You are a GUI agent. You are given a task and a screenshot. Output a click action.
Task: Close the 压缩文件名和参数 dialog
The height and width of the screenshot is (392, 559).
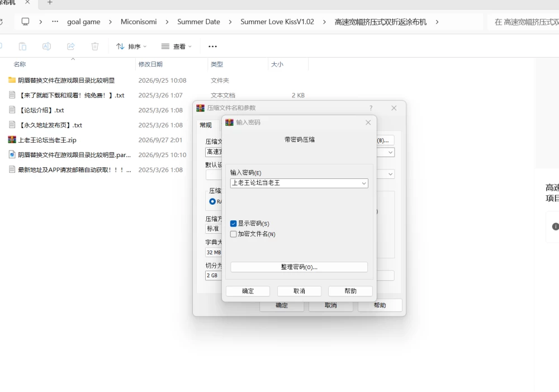[x=394, y=108]
